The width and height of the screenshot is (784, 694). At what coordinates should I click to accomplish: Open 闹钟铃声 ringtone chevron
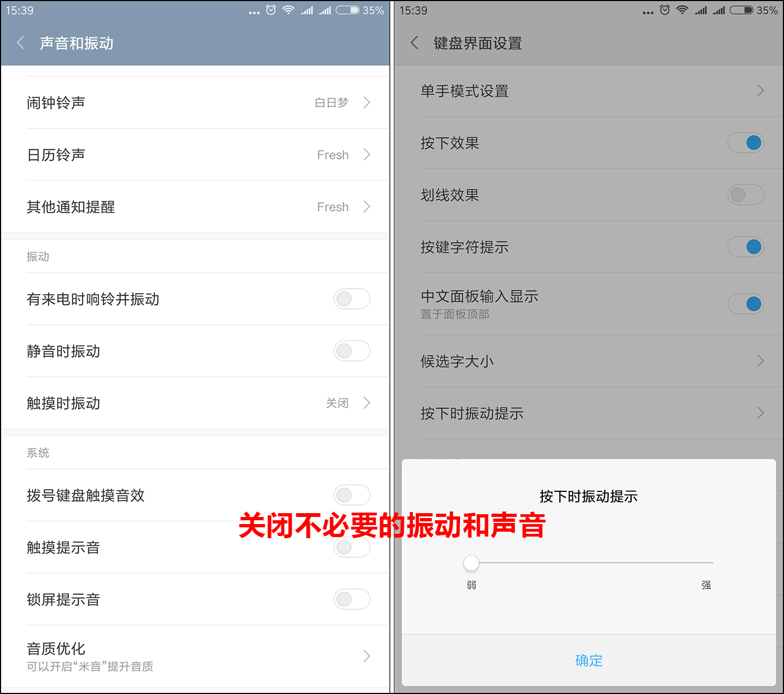366,102
